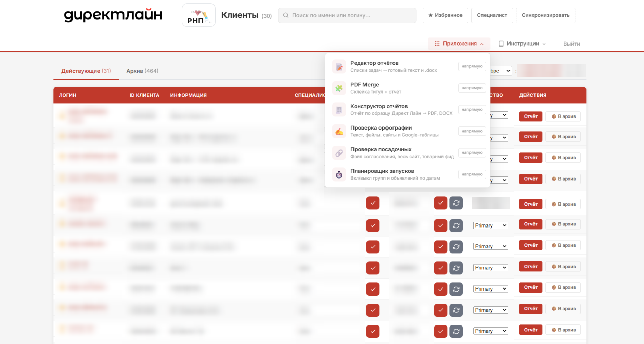Click the Планировщик запусков stopwatch icon

tap(339, 174)
